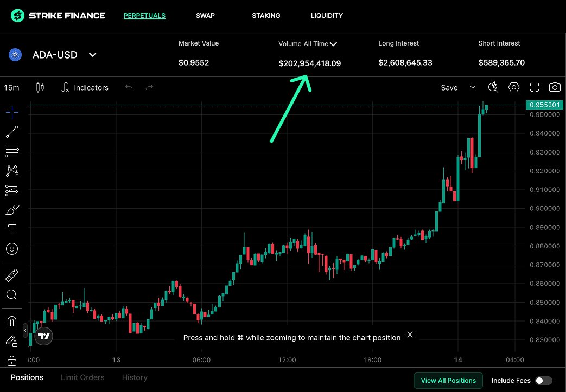Go to the STAKING tab
The height and width of the screenshot is (392, 566).
click(x=266, y=16)
